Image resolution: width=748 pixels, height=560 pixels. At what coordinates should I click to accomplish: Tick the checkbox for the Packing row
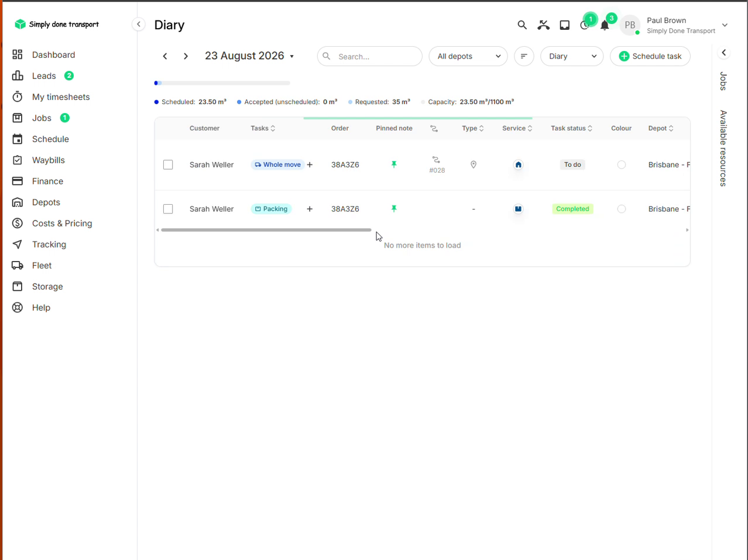point(168,209)
